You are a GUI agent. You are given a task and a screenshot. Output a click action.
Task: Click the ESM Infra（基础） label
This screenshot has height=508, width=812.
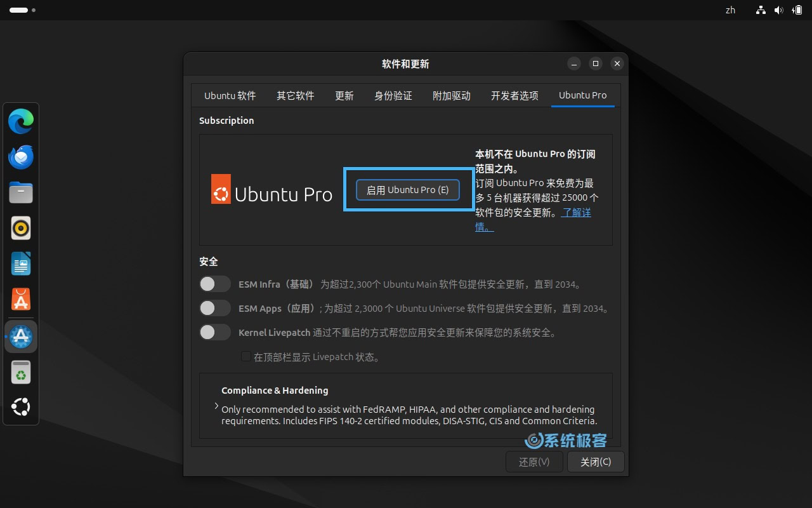click(277, 284)
